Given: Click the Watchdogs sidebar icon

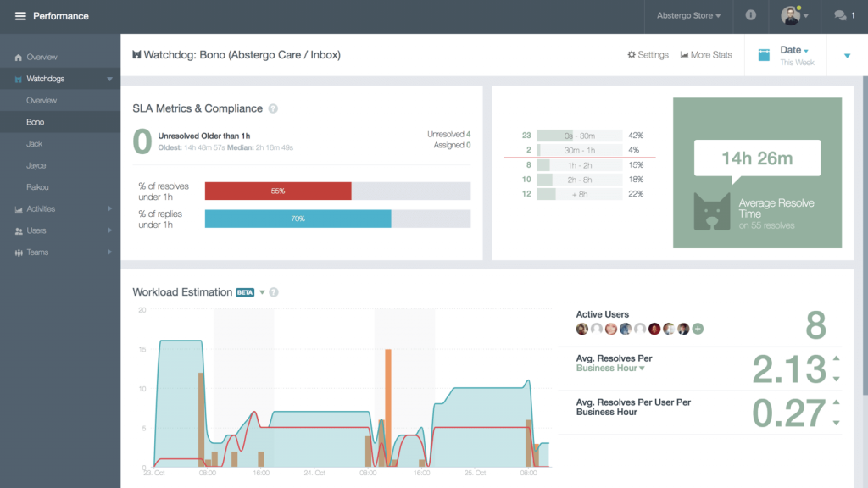Looking at the screenshot, I should pos(19,79).
